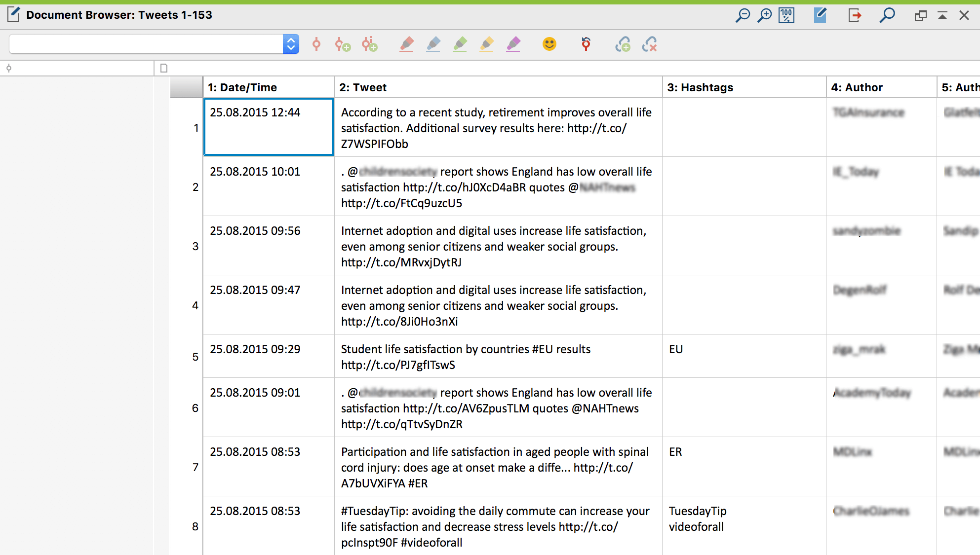Open the search magnifier in title bar
Image resolution: width=980 pixels, height=555 pixels.
click(887, 15)
